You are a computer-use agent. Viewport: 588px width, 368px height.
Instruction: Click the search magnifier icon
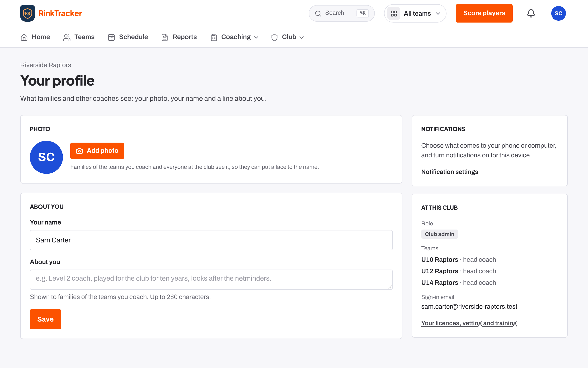(318, 13)
